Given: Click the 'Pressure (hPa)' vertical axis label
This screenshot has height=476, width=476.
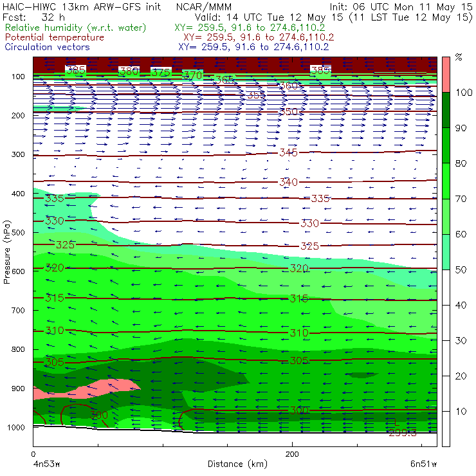Looking at the screenshot, I should tap(6, 252).
